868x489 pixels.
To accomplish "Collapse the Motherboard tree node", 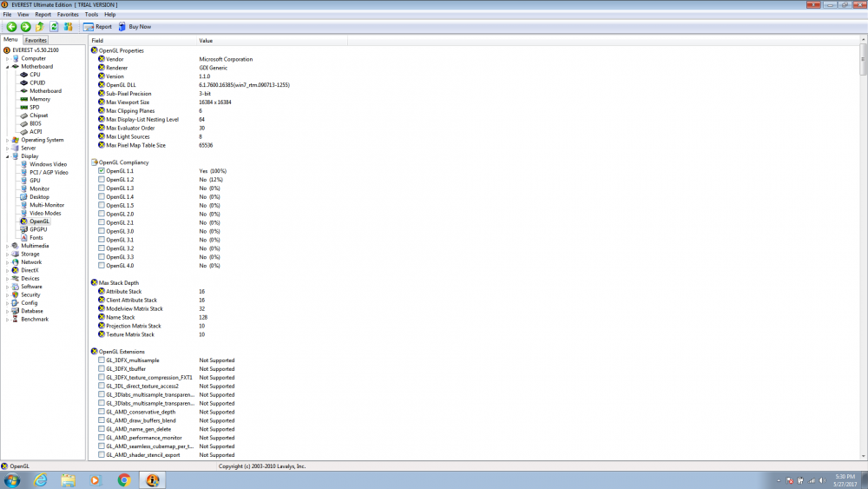I will (x=7, y=67).
